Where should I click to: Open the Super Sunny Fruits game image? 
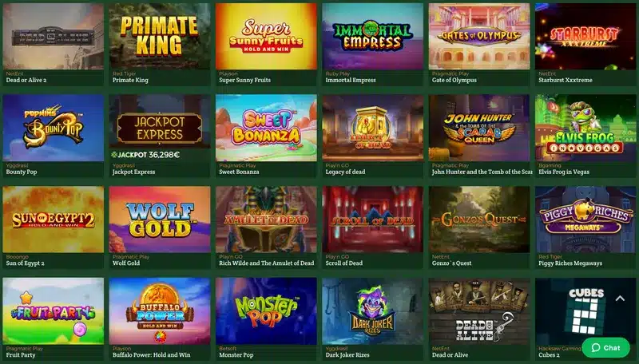(x=266, y=37)
